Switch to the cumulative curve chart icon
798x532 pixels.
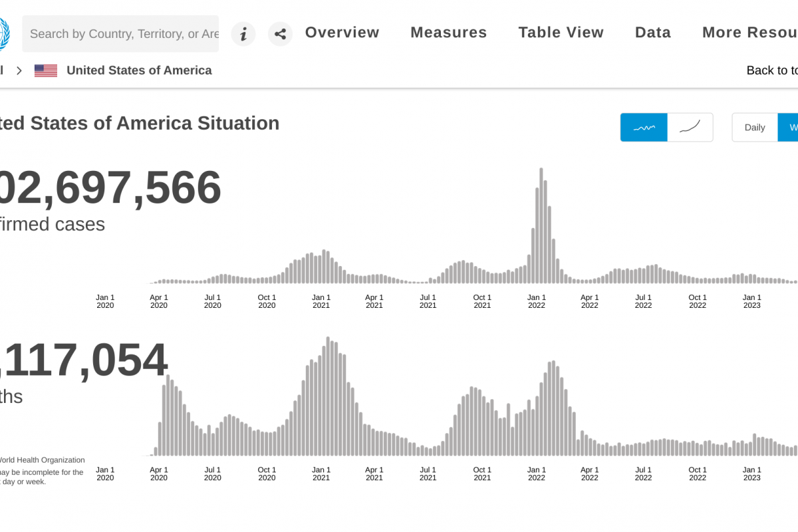(690, 127)
